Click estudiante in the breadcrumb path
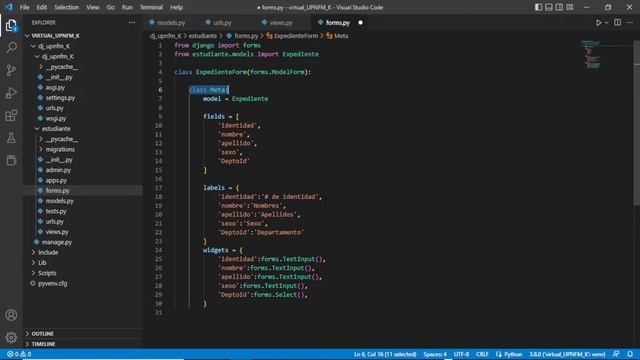The image size is (640, 360). [x=202, y=36]
